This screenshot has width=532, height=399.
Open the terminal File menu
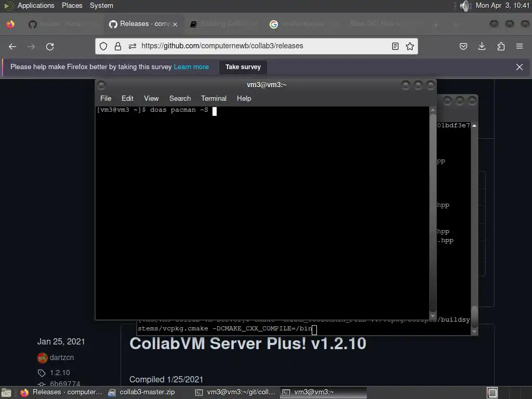pos(105,98)
